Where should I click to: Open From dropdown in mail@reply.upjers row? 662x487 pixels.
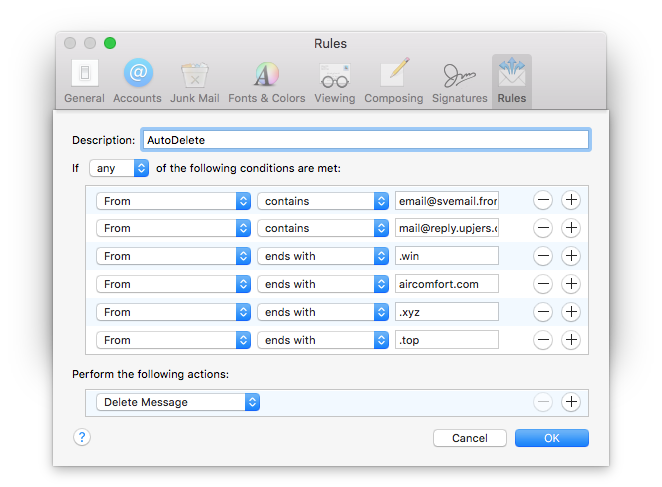coord(174,228)
